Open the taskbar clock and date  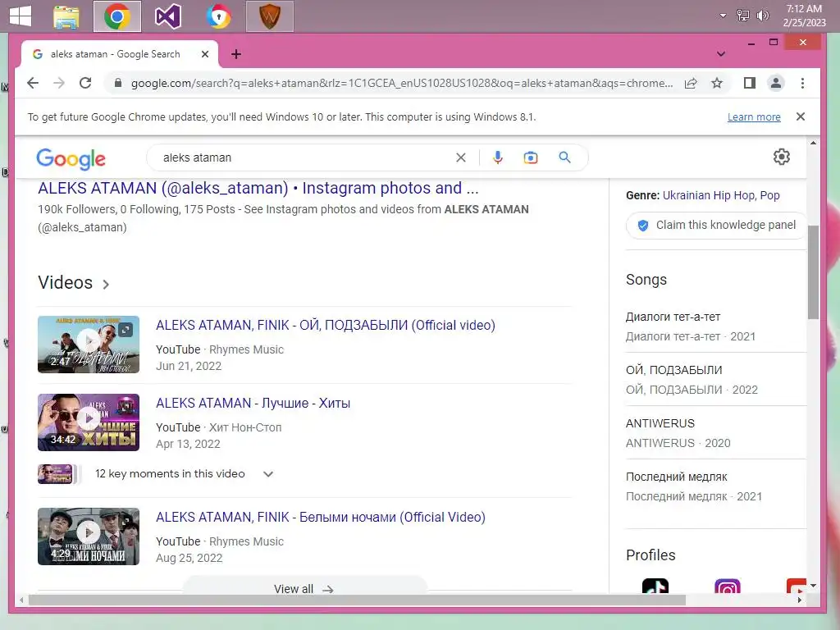coord(804,16)
